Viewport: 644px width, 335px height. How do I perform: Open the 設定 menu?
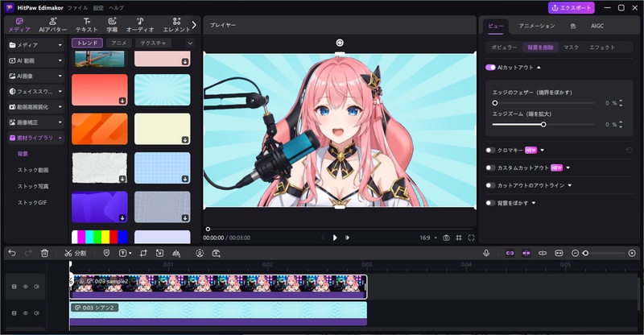click(98, 8)
